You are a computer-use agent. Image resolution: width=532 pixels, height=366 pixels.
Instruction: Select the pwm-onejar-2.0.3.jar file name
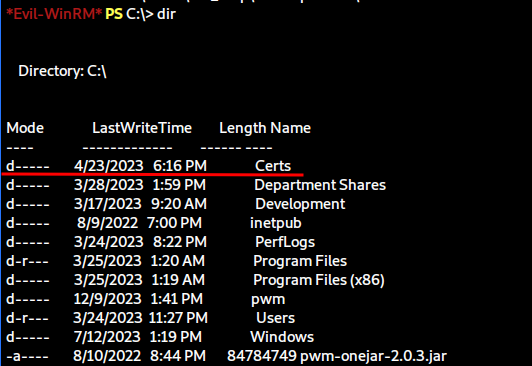(373, 356)
